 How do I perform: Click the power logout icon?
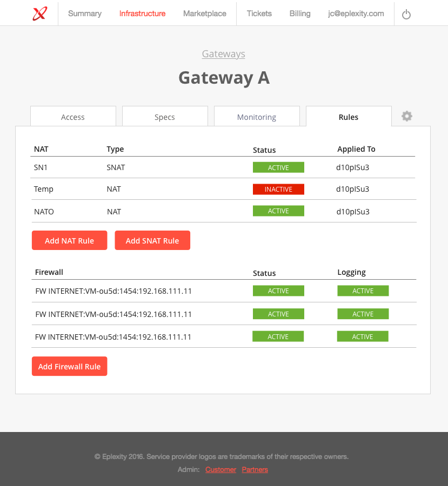pos(406,14)
